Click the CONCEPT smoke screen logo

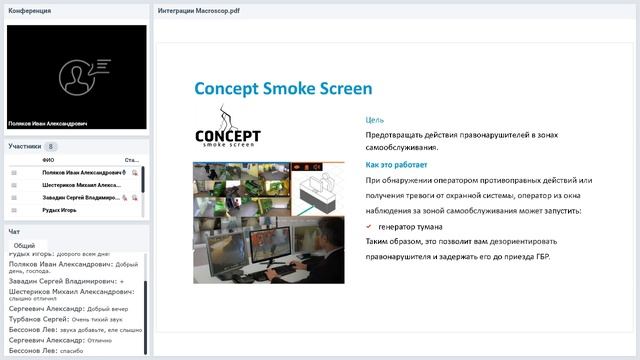click(228, 127)
